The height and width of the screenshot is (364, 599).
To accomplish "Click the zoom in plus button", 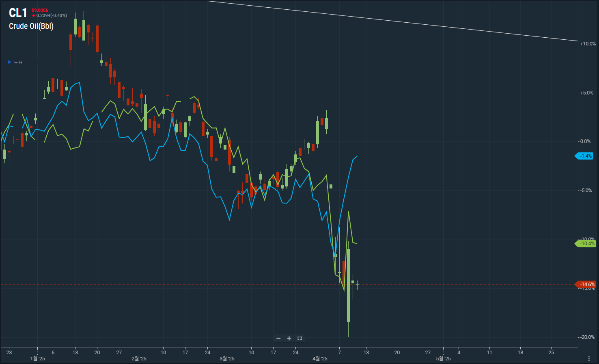I will coord(289,338).
